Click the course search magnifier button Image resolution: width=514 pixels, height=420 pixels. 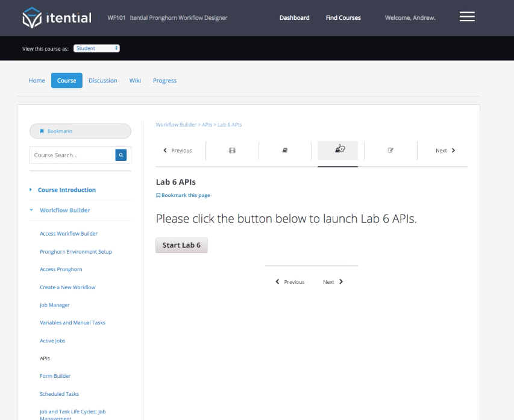(121, 155)
